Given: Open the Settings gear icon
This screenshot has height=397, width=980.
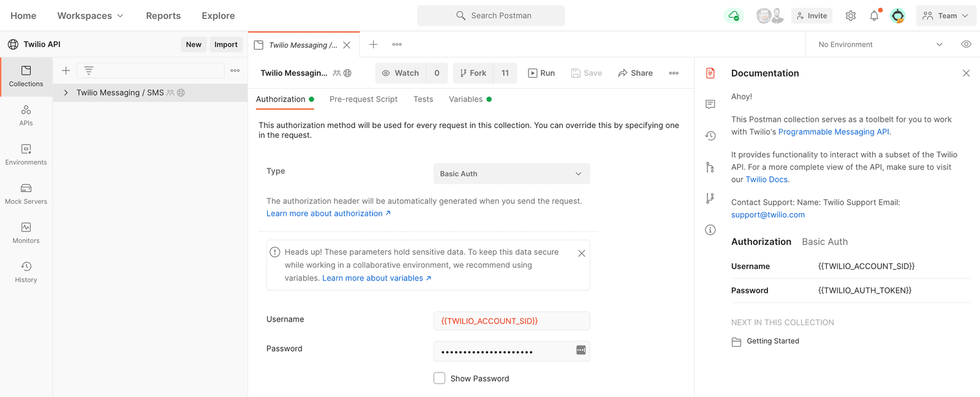Looking at the screenshot, I should [850, 16].
